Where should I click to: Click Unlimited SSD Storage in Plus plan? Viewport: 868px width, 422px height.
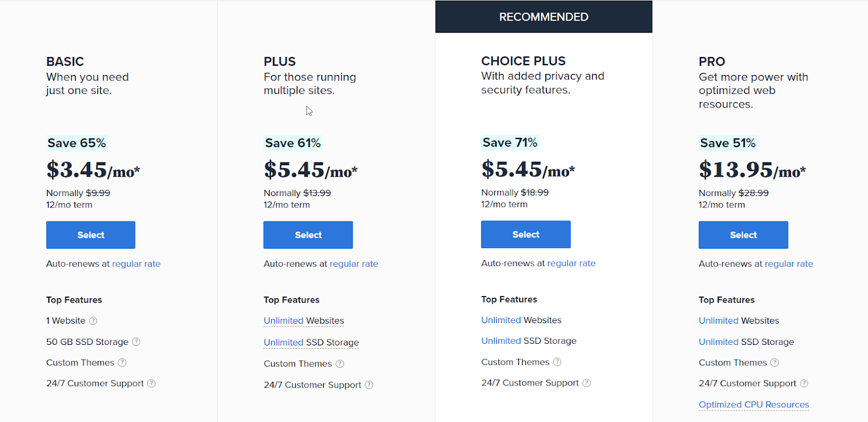coord(311,343)
